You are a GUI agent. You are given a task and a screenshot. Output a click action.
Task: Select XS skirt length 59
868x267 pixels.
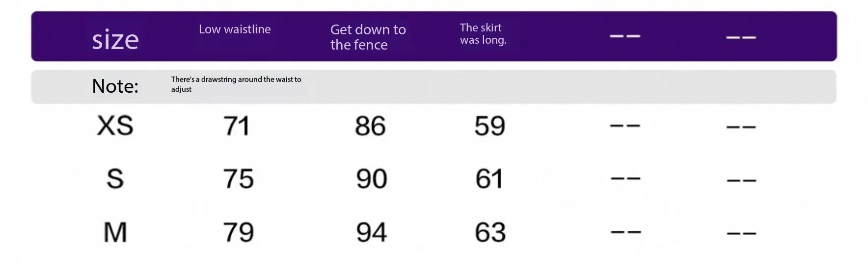tap(489, 126)
